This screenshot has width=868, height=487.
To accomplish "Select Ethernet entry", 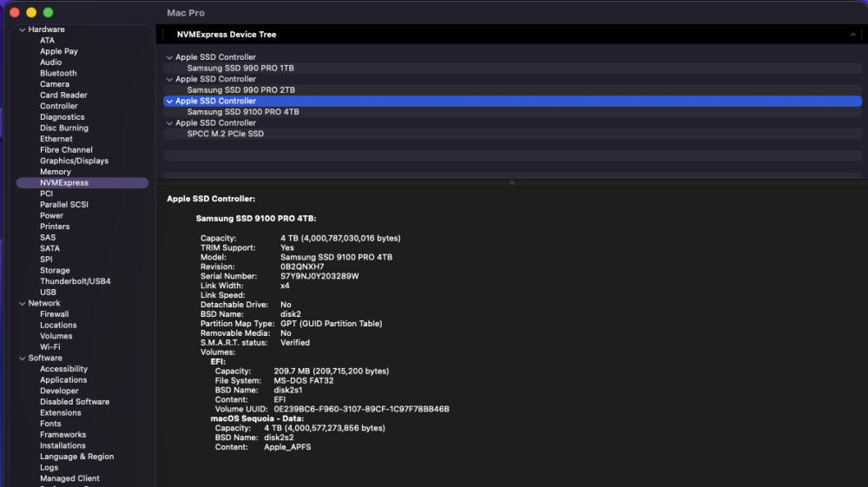I will 56,139.
